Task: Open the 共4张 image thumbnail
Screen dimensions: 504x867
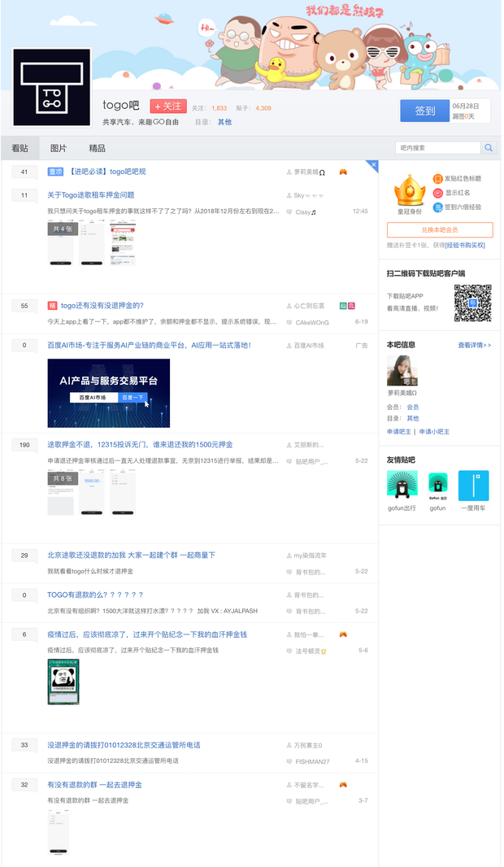Action: click(x=63, y=242)
